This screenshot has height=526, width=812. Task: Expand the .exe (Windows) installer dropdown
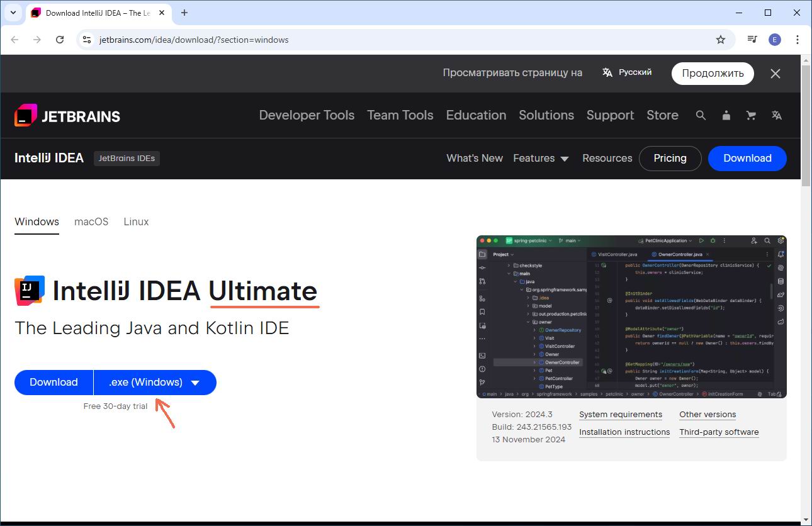(x=155, y=383)
